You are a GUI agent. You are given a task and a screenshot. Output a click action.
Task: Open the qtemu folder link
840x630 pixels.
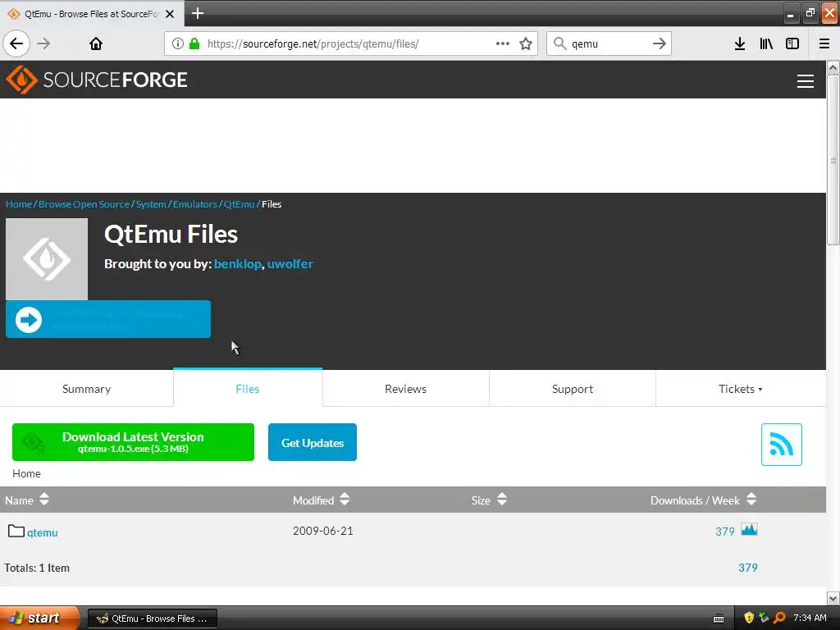pos(43,532)
